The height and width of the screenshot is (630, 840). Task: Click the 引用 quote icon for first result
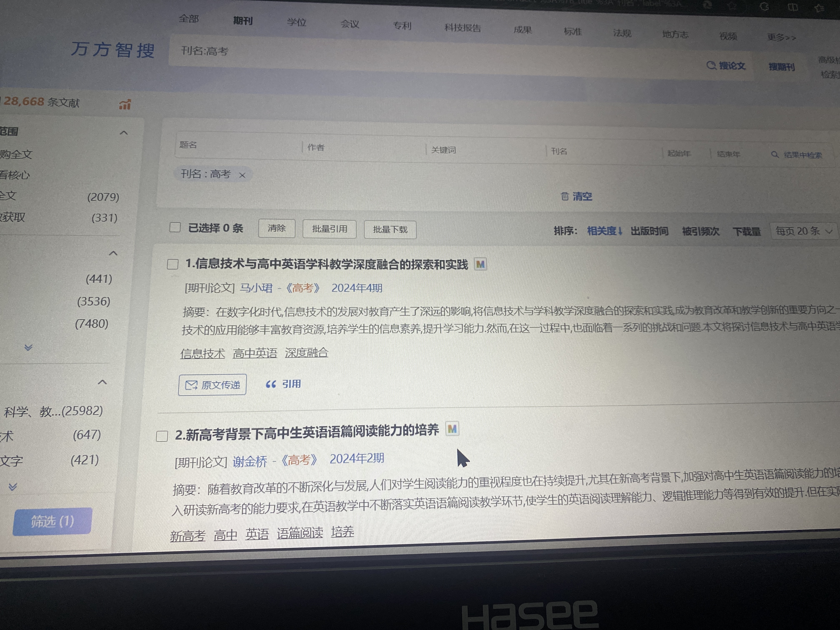[271, 384]
